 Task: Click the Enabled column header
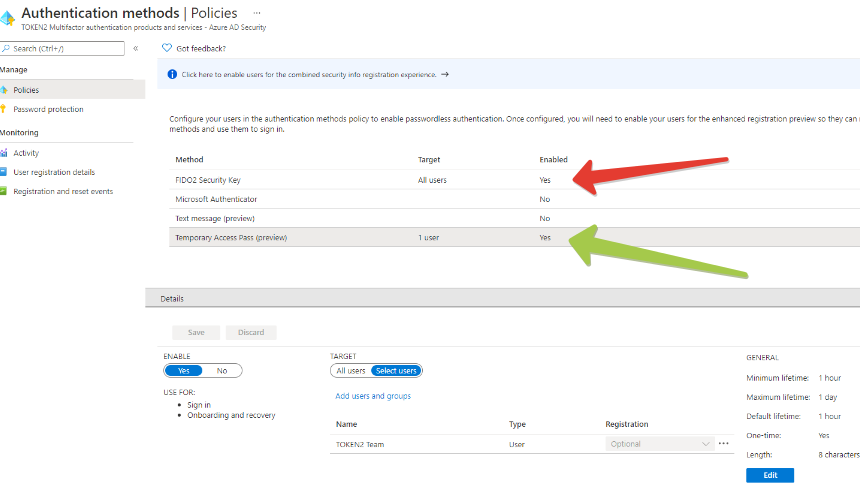point(553,160)
